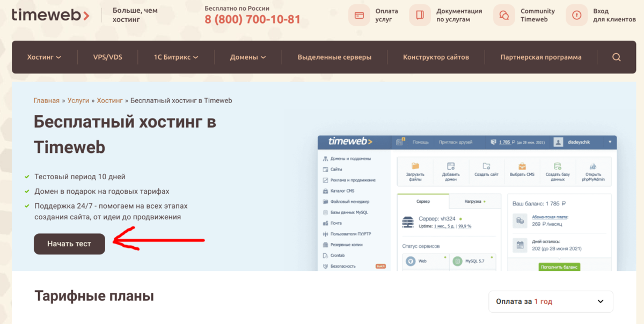Switch to the Сервер tab in the preview
Screen dimensions: 644x324
click(423, 201)
